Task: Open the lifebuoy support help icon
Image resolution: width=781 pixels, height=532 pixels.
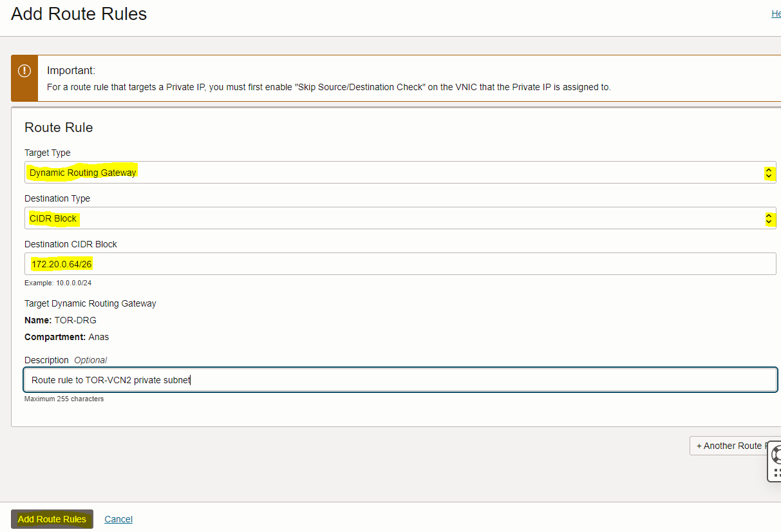Action: [x=776, y=454]
